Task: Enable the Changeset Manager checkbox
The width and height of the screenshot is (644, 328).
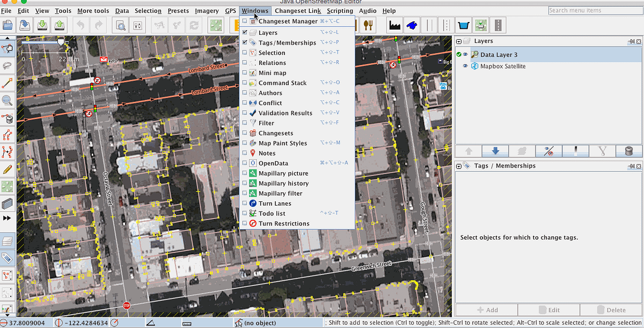Action: click(x=244, y=22)
